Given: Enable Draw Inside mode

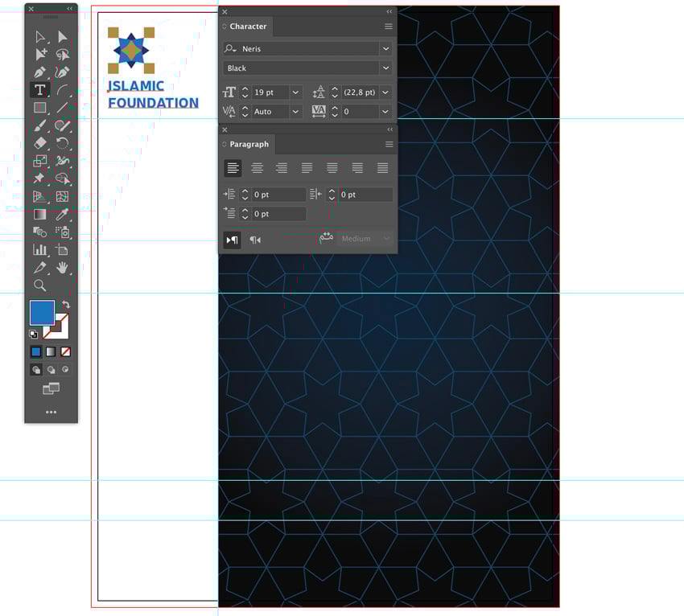Looking at the screenshot, I should point(65,370).
